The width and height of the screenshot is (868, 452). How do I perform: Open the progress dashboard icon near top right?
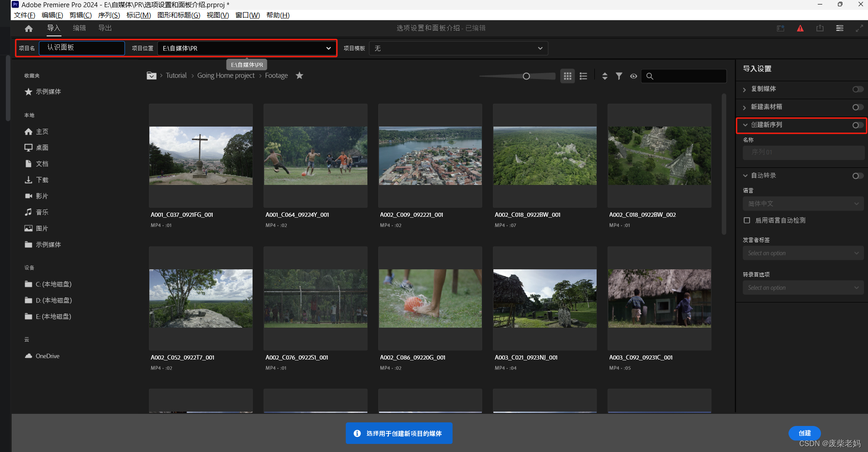pos(781,28)
